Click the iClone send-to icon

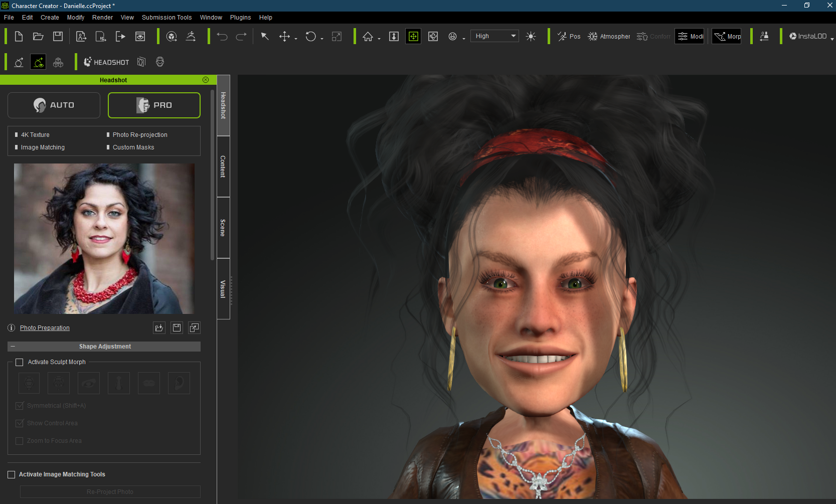tap(101, 36)
